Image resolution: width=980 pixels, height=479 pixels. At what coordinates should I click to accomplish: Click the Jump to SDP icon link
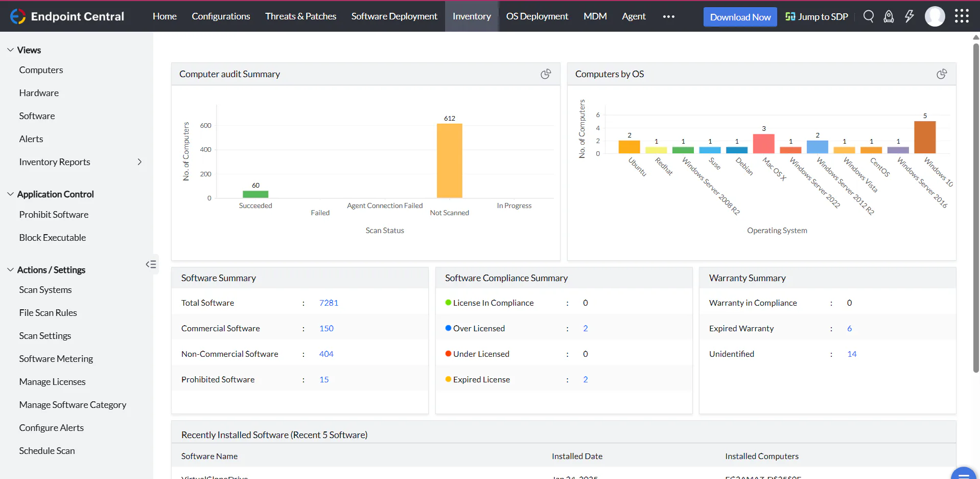[816, 16]
